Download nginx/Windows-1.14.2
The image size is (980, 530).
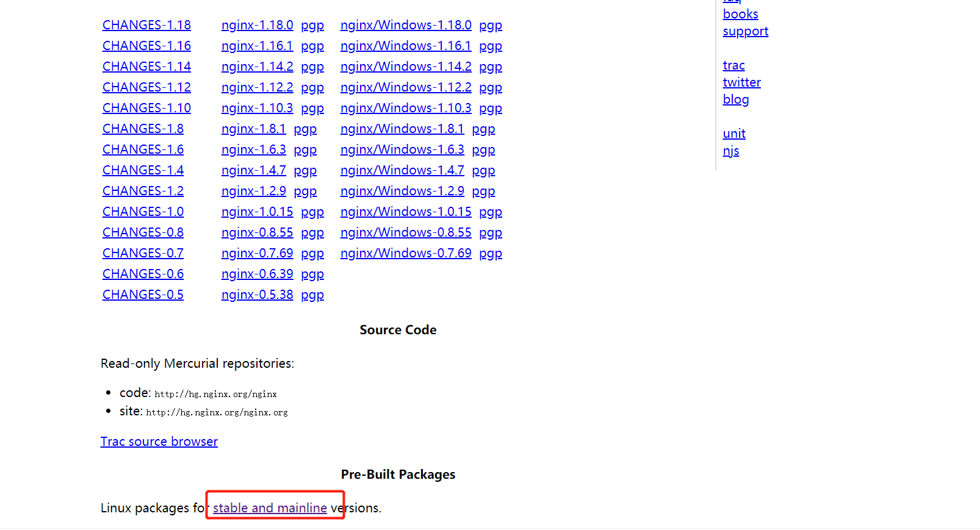point(406,66)
